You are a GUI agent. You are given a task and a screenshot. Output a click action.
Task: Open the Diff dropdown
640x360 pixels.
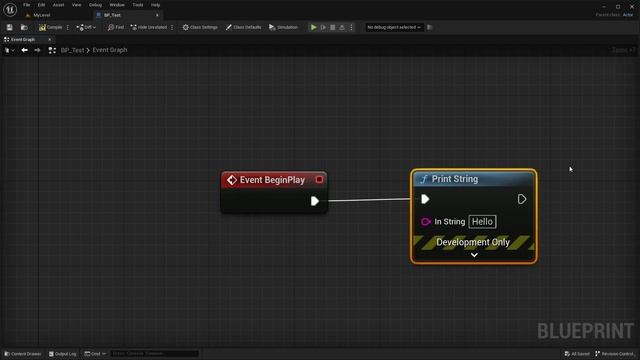click(x=86, y=27)
